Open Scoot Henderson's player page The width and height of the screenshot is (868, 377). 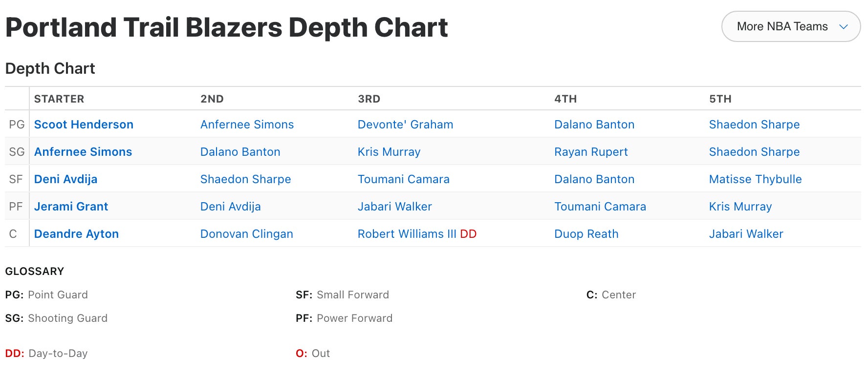click(x=84, y=125)
